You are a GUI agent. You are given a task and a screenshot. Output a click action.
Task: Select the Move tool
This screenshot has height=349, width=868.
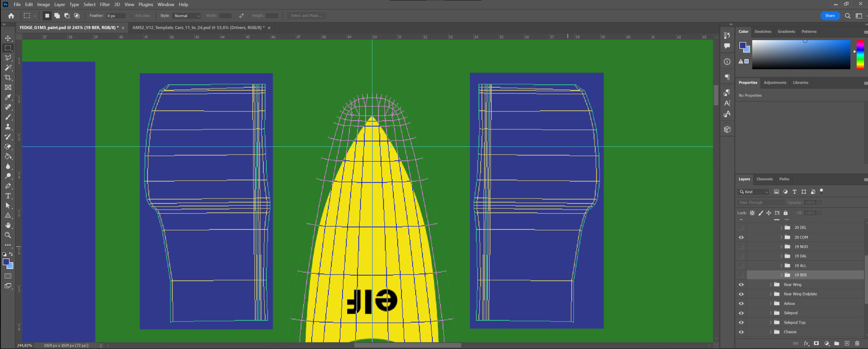(x=8, y=38)
